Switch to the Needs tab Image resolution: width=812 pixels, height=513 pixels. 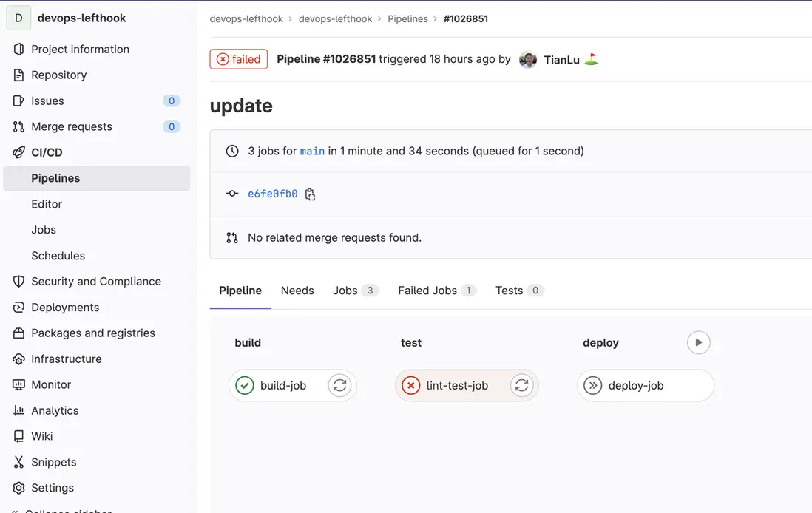click(x=297, y=291)
